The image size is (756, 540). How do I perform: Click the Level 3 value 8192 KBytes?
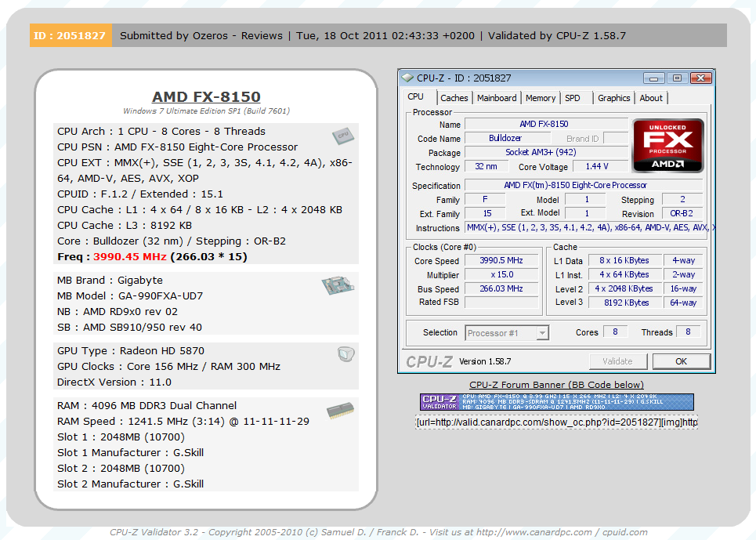(624, 303)
